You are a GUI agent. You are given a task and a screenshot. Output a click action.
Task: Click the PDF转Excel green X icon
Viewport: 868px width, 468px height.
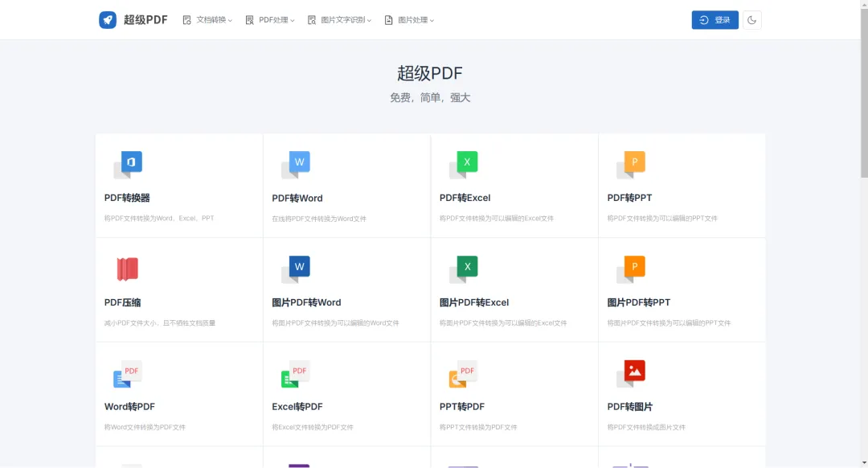464,165
